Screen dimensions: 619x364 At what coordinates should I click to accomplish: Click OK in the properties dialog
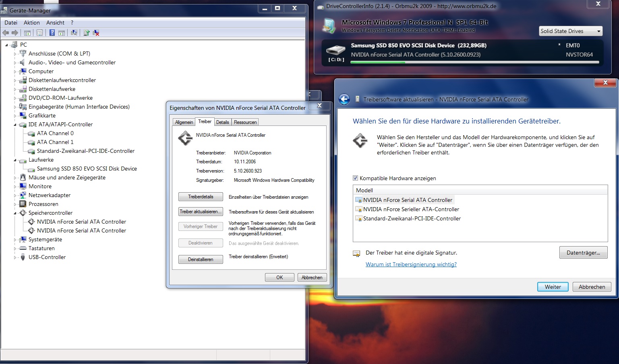279,278
